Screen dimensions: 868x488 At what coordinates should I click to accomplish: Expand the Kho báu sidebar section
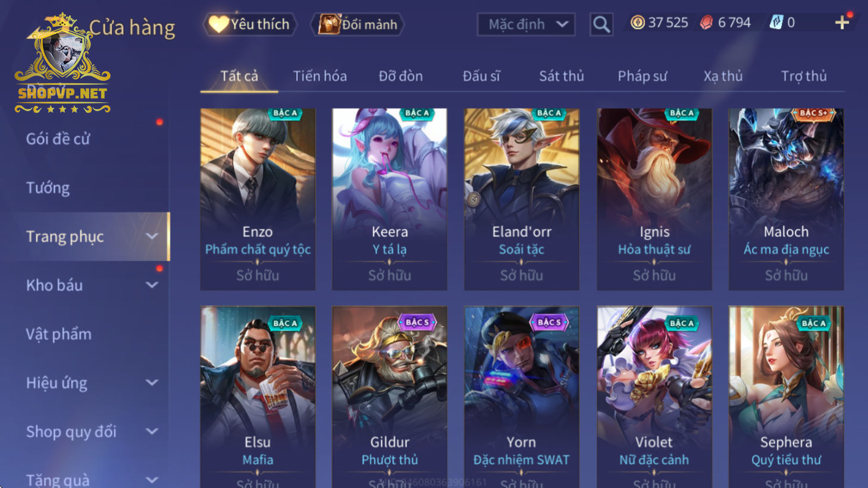tap(152, 285)
